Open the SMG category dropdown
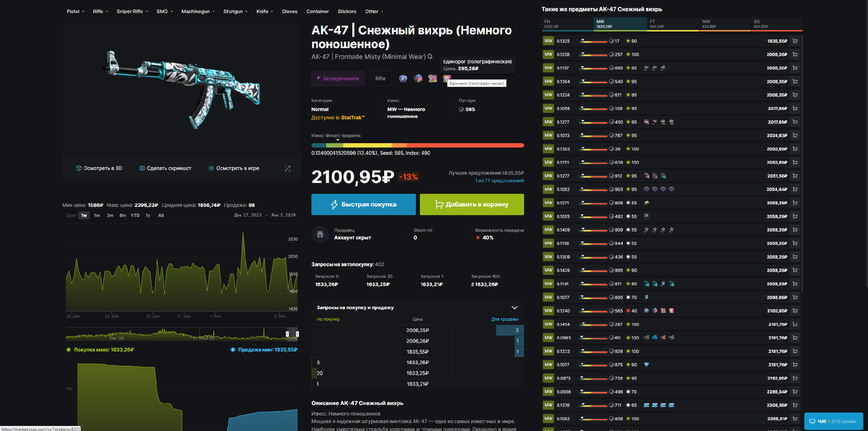This screenshot has height=431, width=868. tap(164, 12)
